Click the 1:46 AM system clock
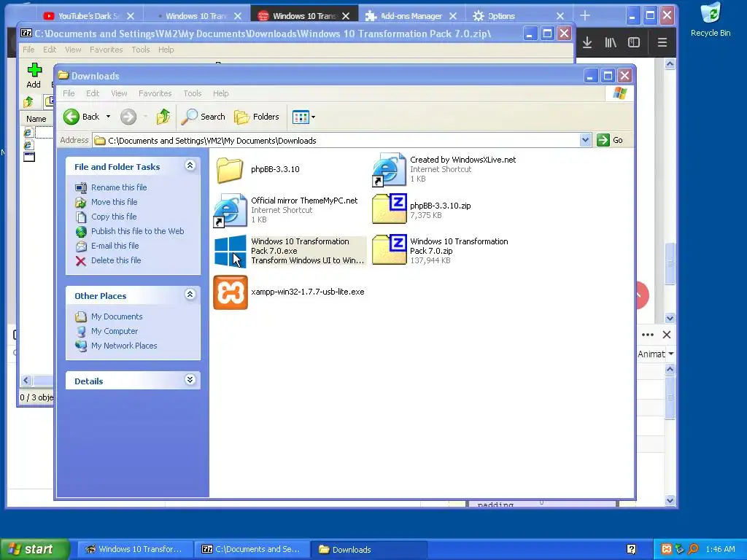The width and height of the screenshot is (747, 560). pos(720,549)
